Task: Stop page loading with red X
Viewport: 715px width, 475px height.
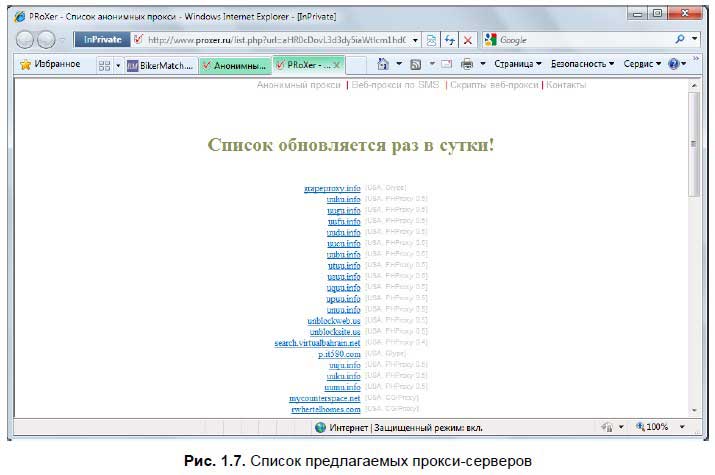Action: (467, 40)
